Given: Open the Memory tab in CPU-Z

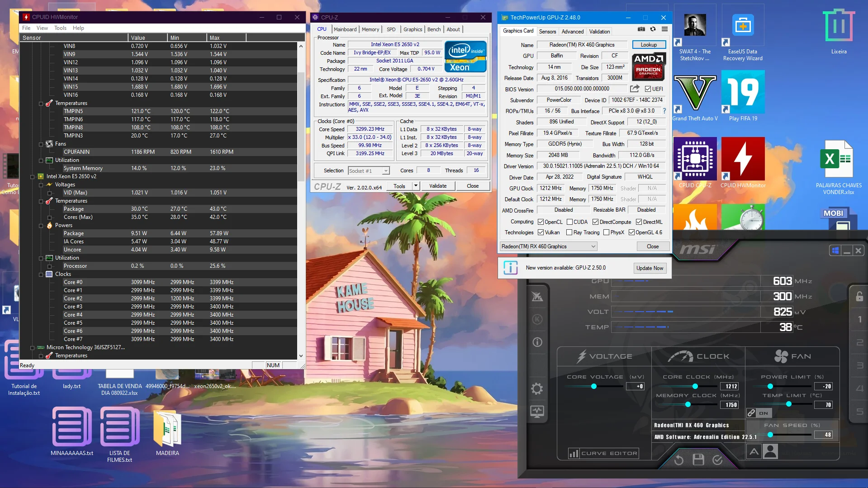Looking at the screenshot, I should point(370,29).
